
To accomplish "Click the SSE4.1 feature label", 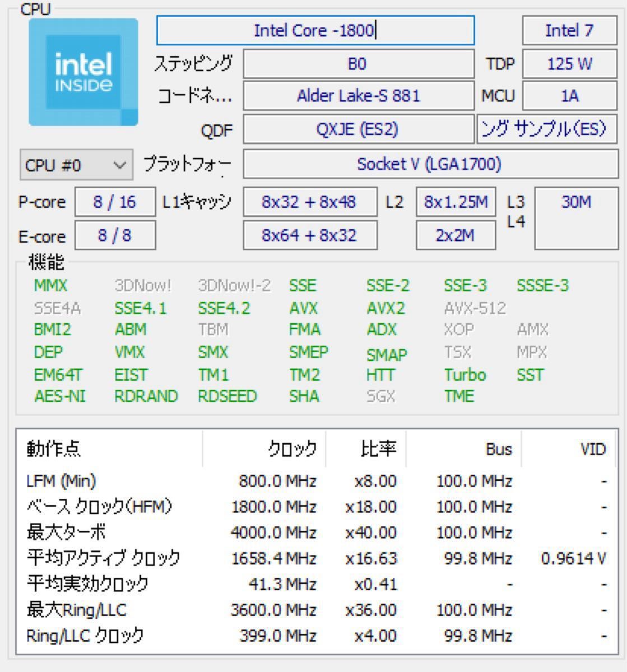I will pyautogui.click(x=140, y=308).
